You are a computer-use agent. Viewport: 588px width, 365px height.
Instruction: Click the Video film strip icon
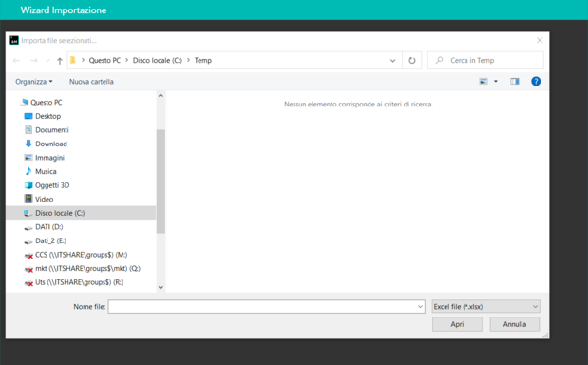(28, 199)
